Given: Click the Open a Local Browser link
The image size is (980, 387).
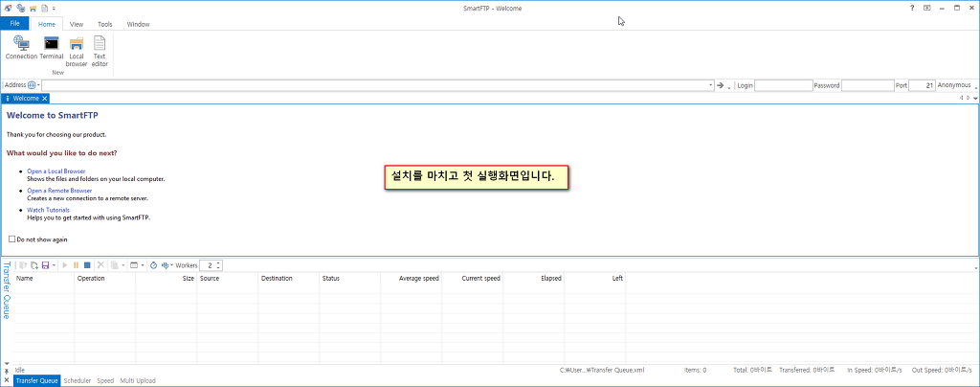Looking at the screenshot, I should click(x=56, y=171).
